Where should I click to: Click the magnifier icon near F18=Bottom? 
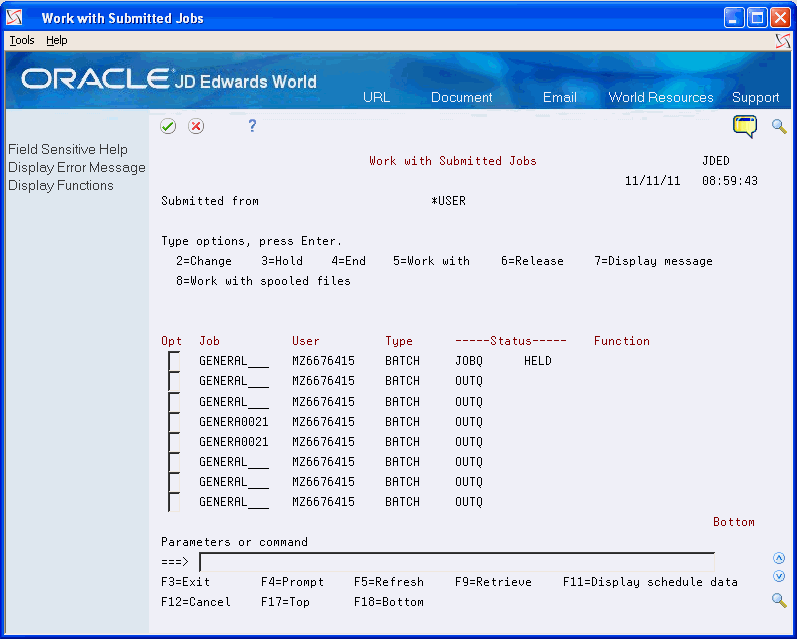[779, 600]
